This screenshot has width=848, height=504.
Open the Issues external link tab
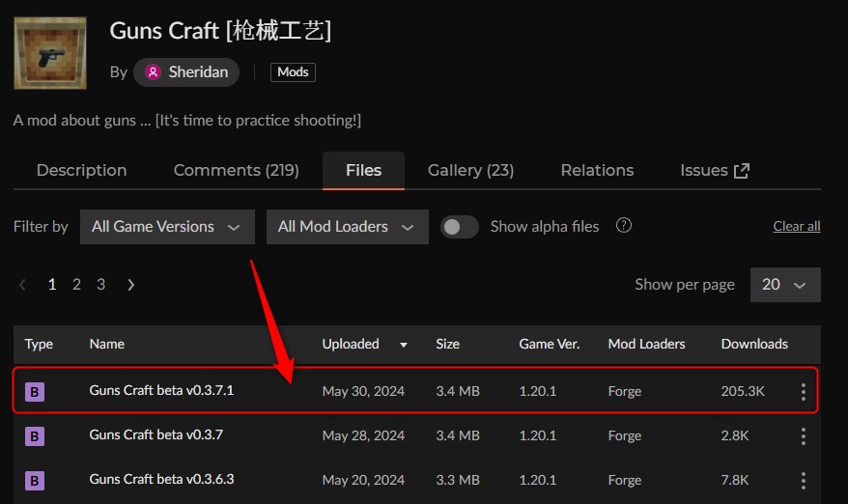(715, 170)
